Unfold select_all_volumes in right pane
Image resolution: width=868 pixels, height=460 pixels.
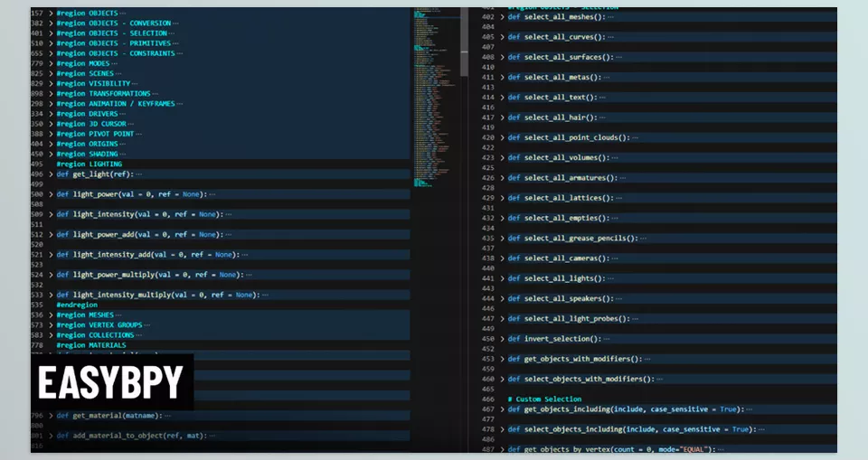point(503,158)
